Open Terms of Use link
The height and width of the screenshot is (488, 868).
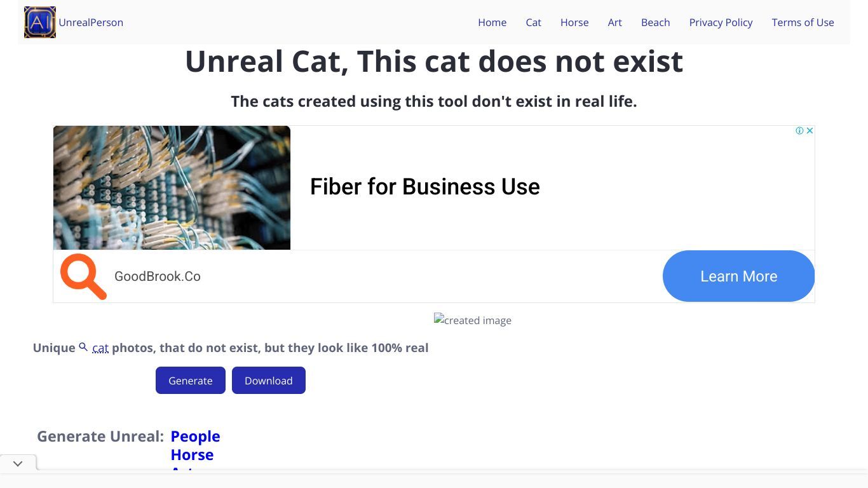[x=803, y=22]
